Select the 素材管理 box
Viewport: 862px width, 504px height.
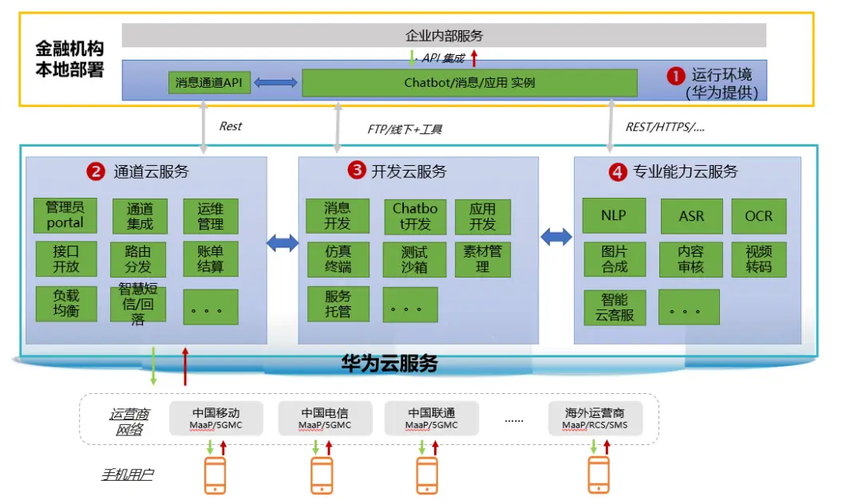click(x=483, y=259)
